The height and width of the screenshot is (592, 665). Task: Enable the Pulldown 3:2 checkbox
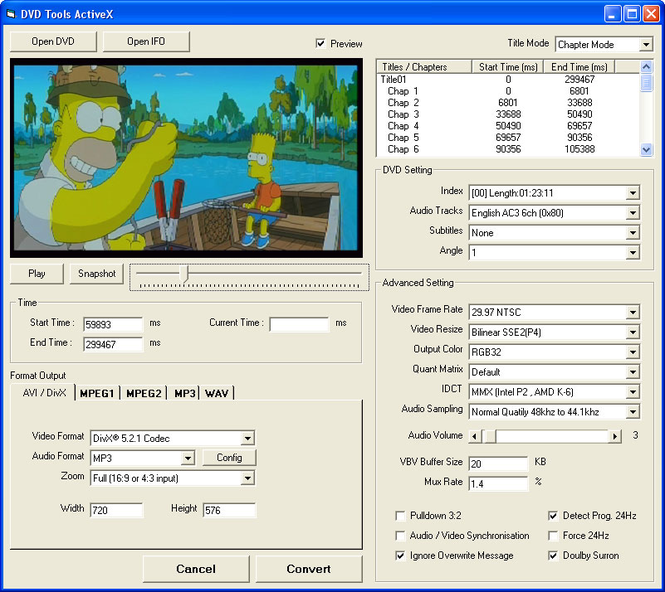(400, 516)
